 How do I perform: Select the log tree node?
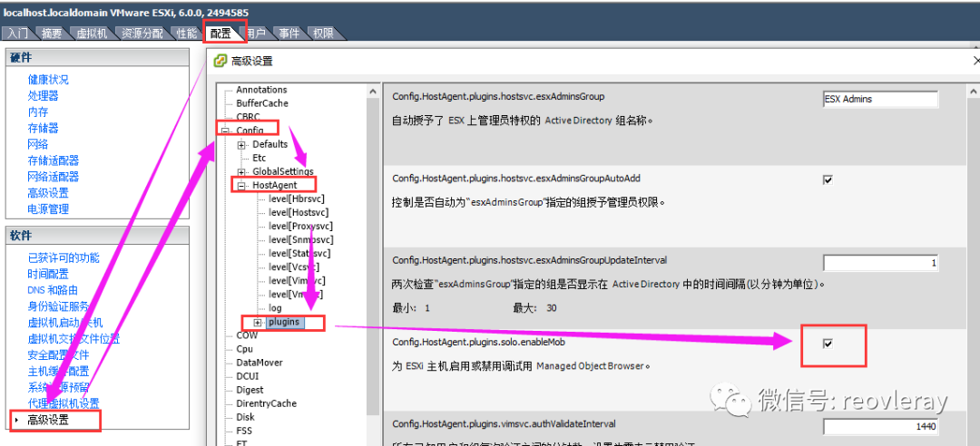click(275, 308)
